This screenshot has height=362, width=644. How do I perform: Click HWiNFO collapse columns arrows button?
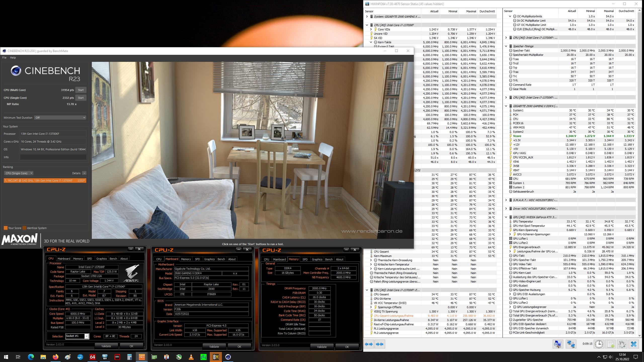[380, 344]
